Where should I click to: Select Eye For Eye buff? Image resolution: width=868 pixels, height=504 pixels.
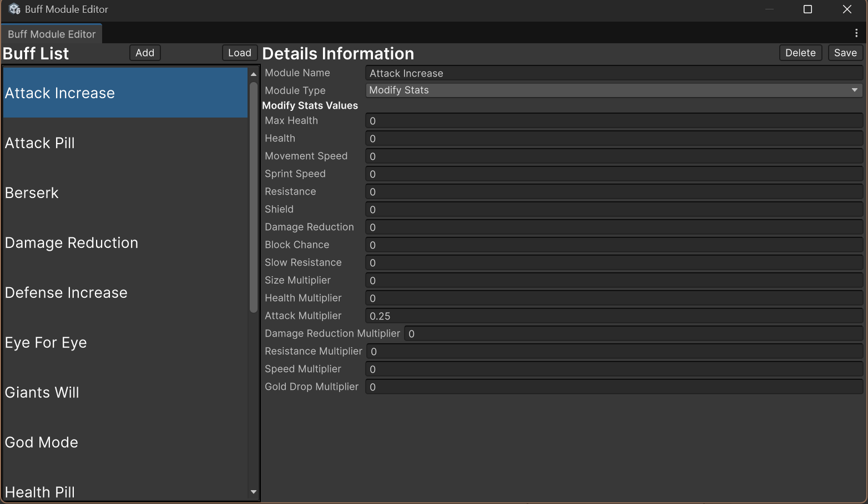tap(125, 342)
